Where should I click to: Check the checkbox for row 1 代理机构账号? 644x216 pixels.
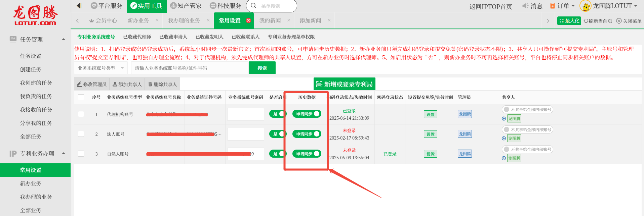(x=81, y=114)
